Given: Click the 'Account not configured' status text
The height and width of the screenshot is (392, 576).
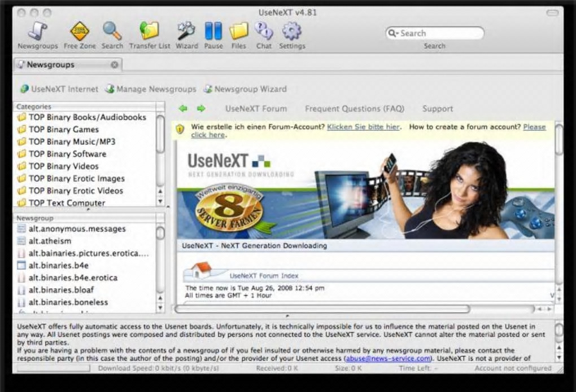Looking at the screenshot, I should pos(513,368).
